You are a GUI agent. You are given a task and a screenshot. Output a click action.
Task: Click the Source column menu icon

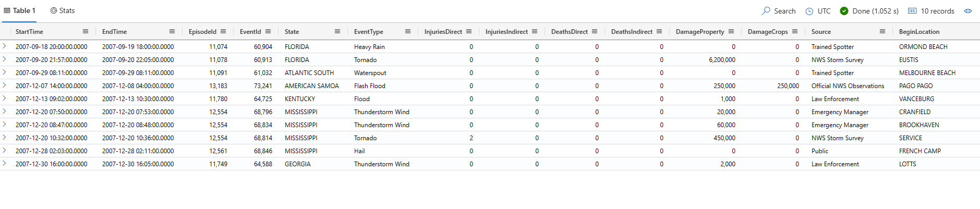[x=882, y=32]
